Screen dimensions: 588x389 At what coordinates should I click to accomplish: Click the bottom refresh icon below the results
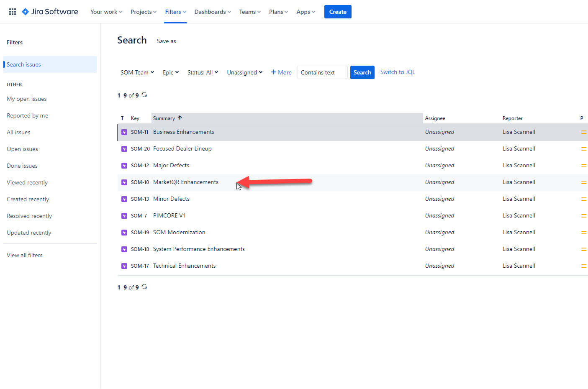point(144,287)
